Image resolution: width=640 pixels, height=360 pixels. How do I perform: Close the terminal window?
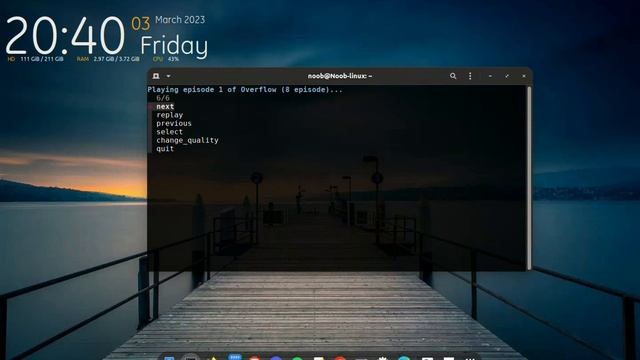[524, 76]
